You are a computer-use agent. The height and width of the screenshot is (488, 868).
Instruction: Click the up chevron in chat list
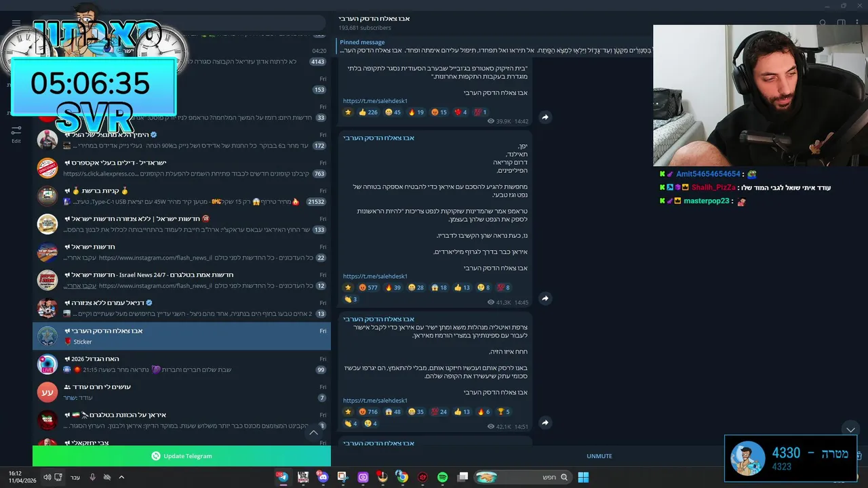point(313,432)
